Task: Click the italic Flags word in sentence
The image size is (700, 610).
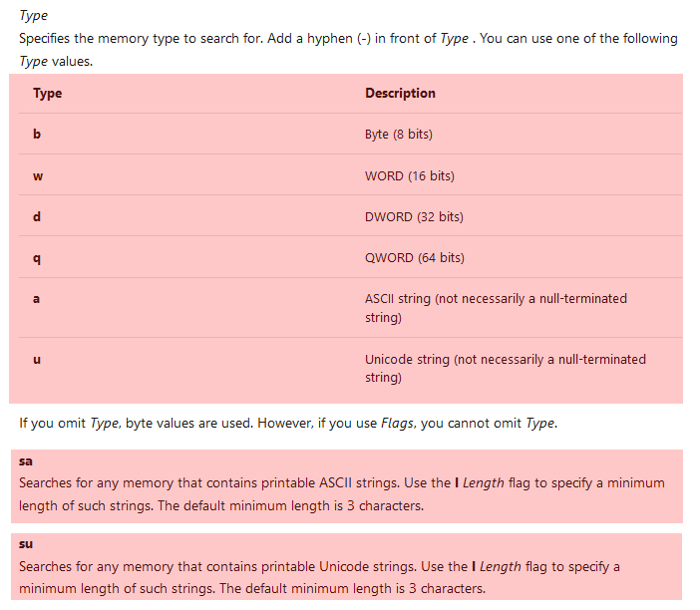Action: pos(398,423)
